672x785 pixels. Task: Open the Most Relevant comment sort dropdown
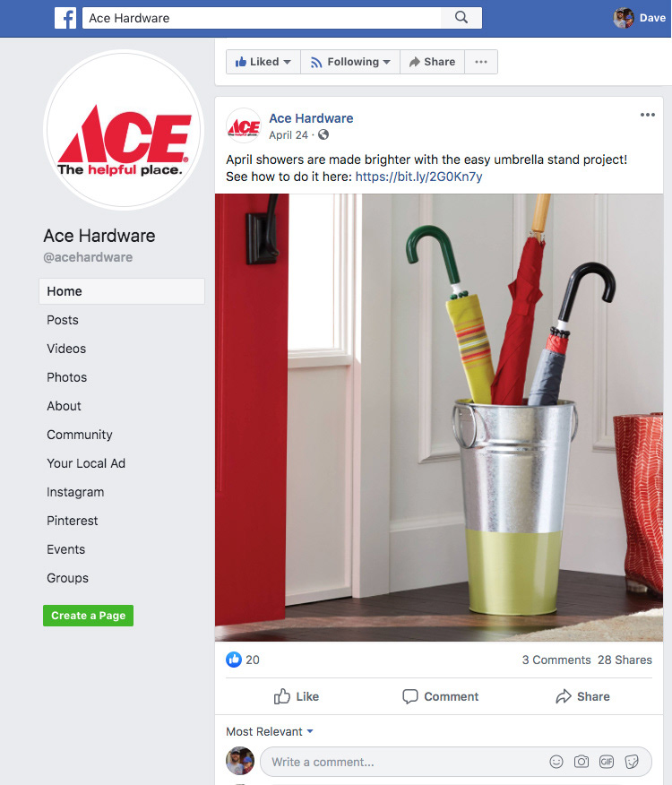click(x=270, y=731)
